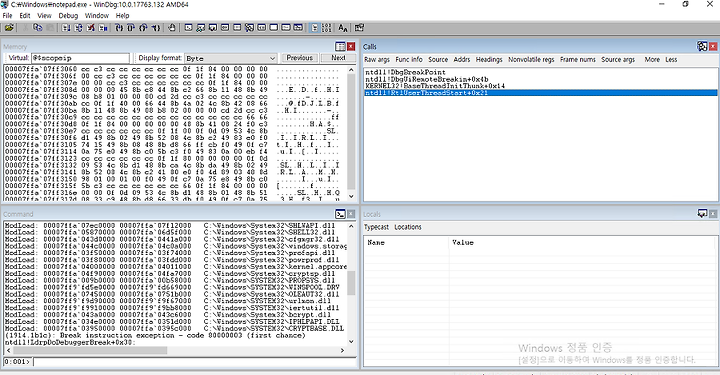Open the Memory window via toolbar icon
This screenshot has height=375, width=720.
tap(237, 28)
